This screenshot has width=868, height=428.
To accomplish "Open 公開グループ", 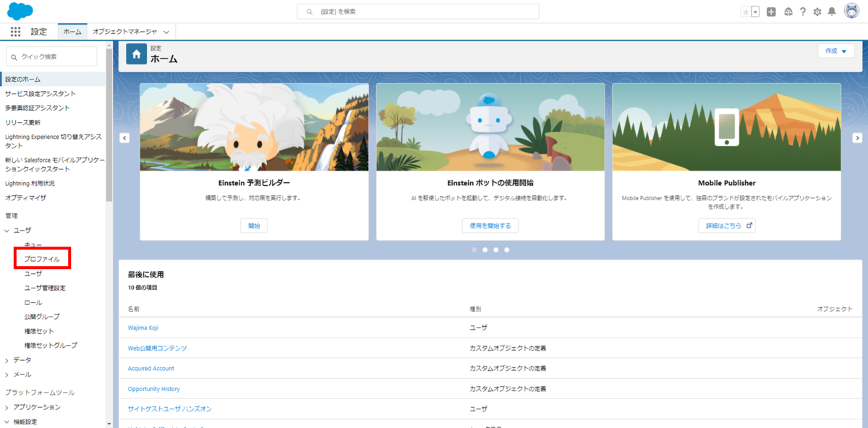I will (42, 317).
